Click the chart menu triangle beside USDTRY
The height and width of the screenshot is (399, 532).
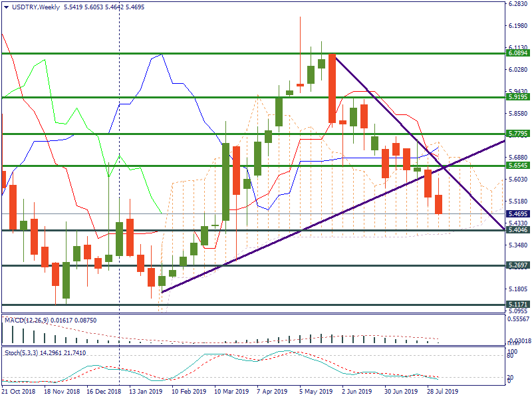[x=6, y=7]
